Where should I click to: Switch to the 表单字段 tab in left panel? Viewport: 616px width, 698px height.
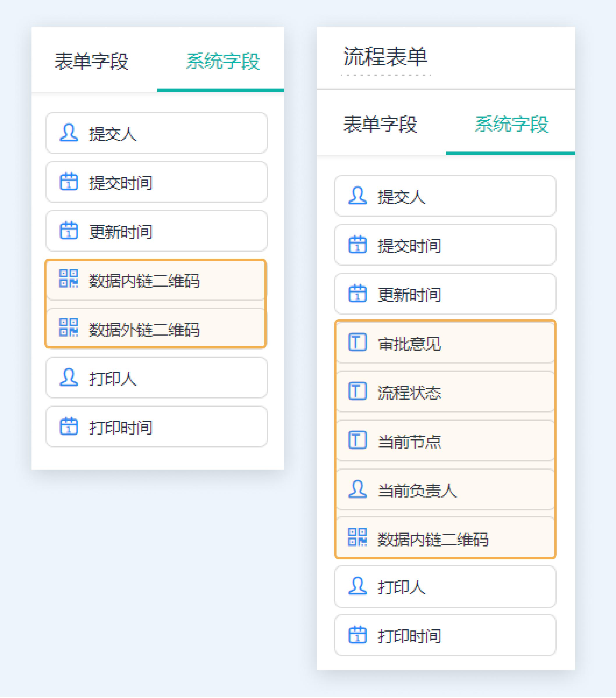(92, 61)
